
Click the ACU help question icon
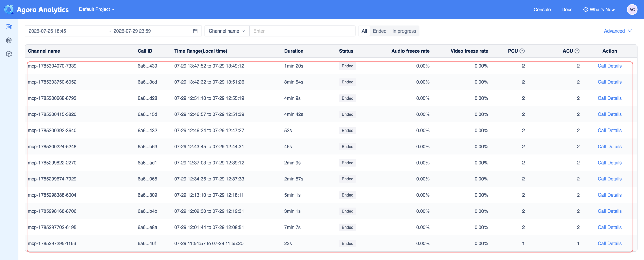[577, 51]
